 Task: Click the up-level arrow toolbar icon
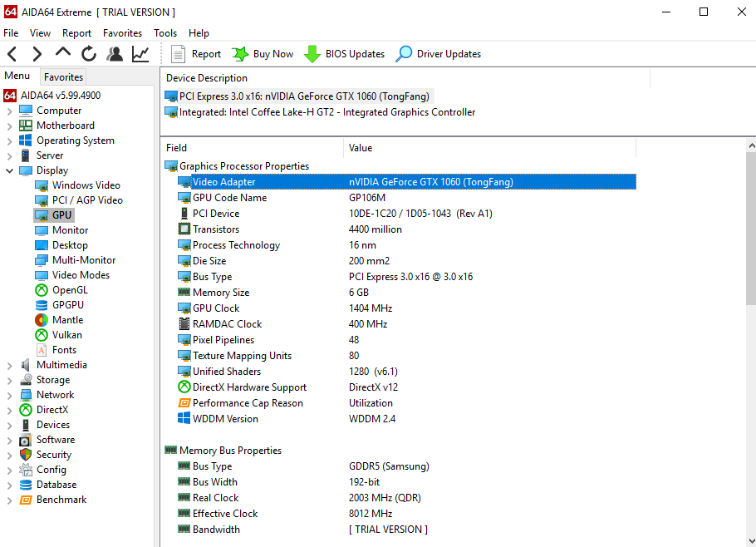click(x=63, y=52)
